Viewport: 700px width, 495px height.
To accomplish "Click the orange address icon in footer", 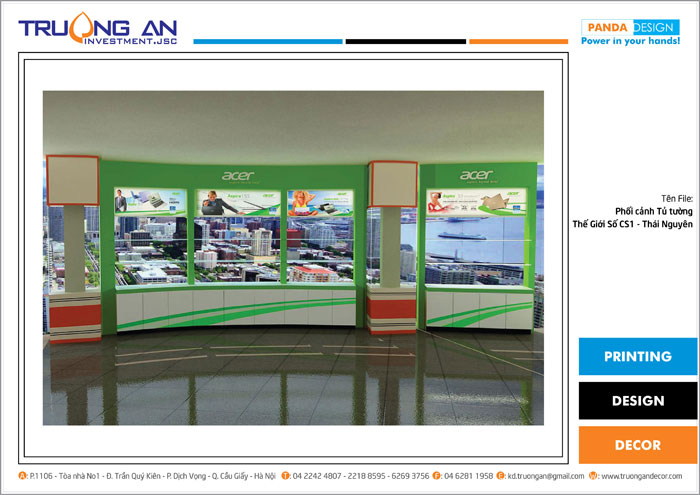I will pos(23,476).
